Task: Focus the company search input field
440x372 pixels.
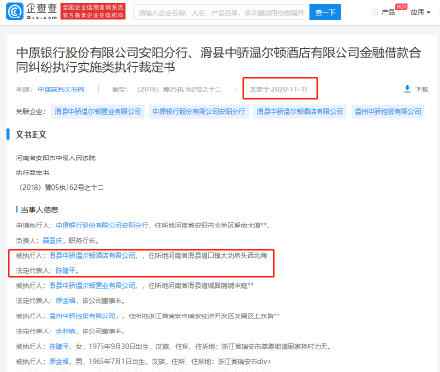Action: click(x=221, y=12)
